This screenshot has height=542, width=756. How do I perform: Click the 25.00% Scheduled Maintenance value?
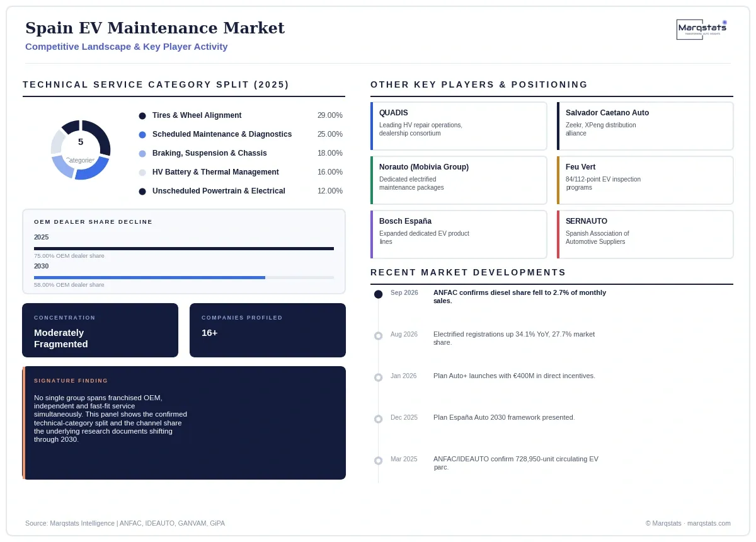click(330, 135)
